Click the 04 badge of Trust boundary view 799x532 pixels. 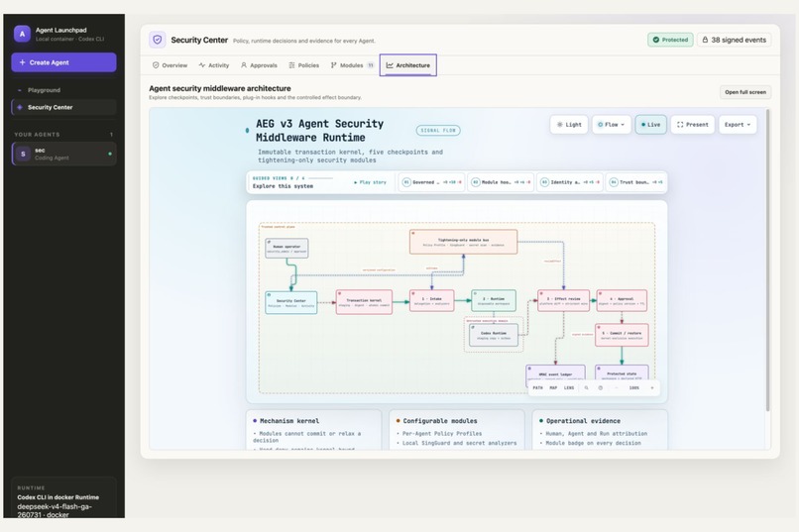[x=614, y=182]
